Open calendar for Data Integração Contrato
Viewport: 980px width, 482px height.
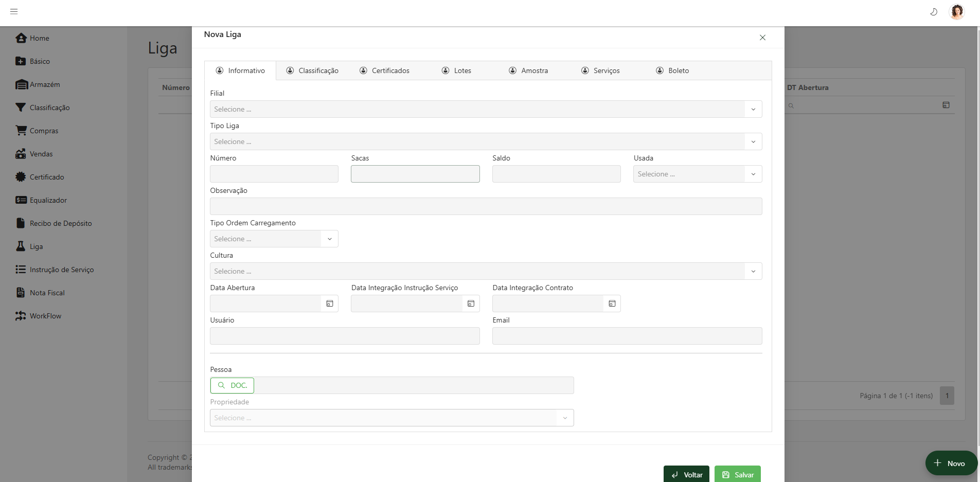612,304
